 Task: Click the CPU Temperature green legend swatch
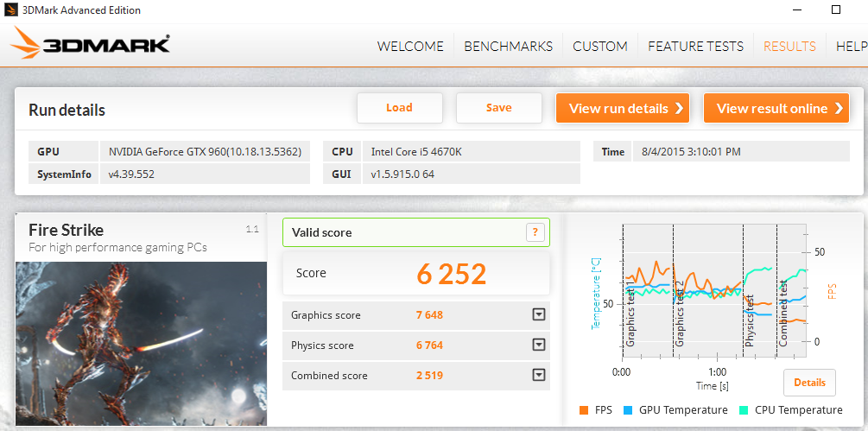[x=744, y=410]
